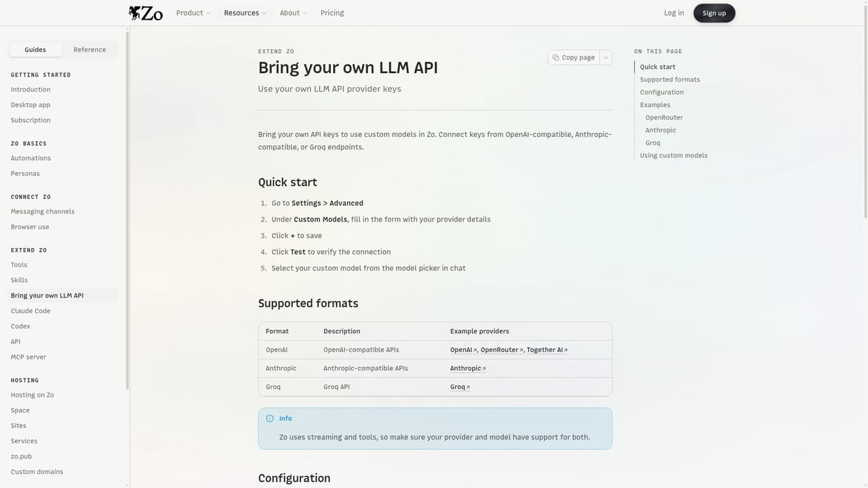Open the Tools page in sidebar

(x=19, y=265)
